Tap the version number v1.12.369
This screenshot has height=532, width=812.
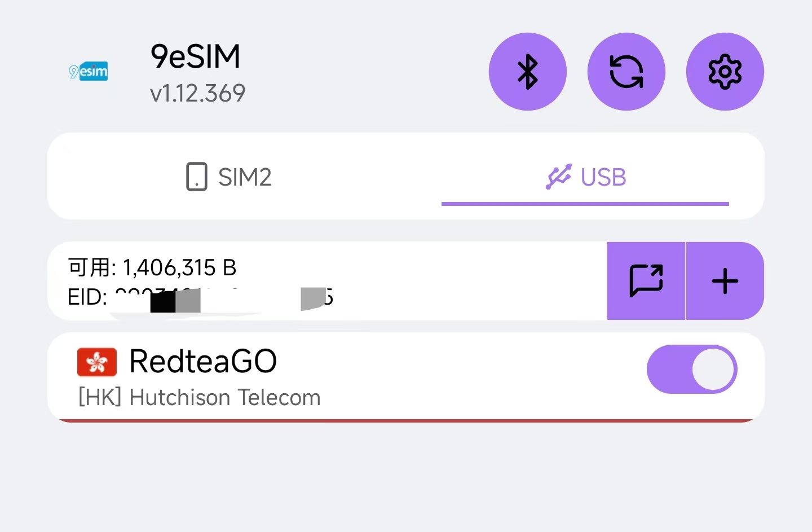(198, 93)
